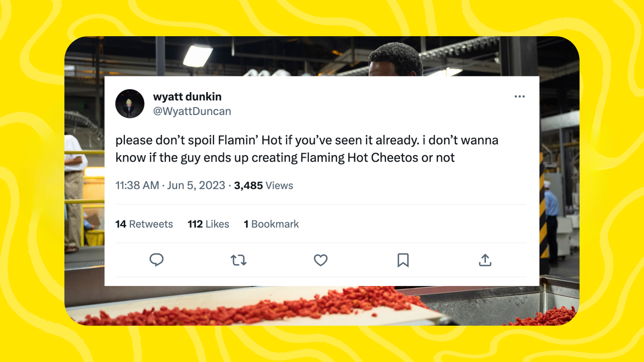The image size is (644, 362).
Task: Toggle the like state of the tweet
Action: [x=321, y=260]
